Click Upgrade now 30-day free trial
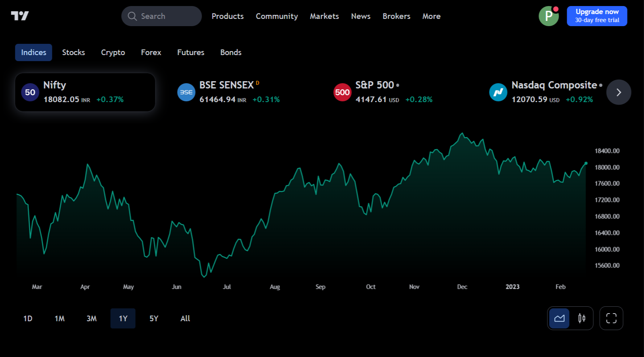 point(597,16)
